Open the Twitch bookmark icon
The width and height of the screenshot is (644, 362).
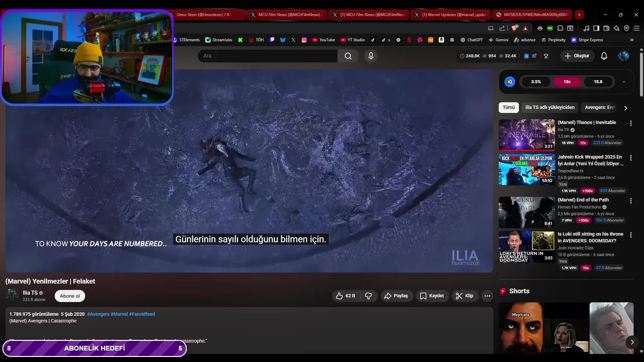coord(272,40)
